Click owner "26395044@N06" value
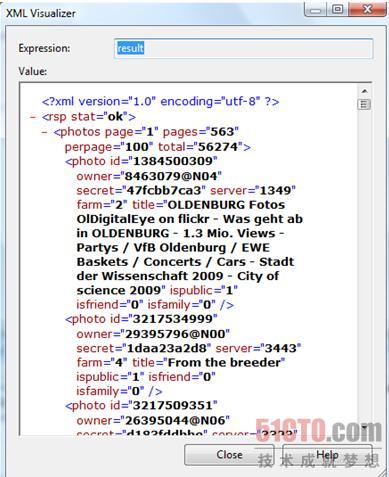The height and width of the screenshot is (477, 389). 175,420
